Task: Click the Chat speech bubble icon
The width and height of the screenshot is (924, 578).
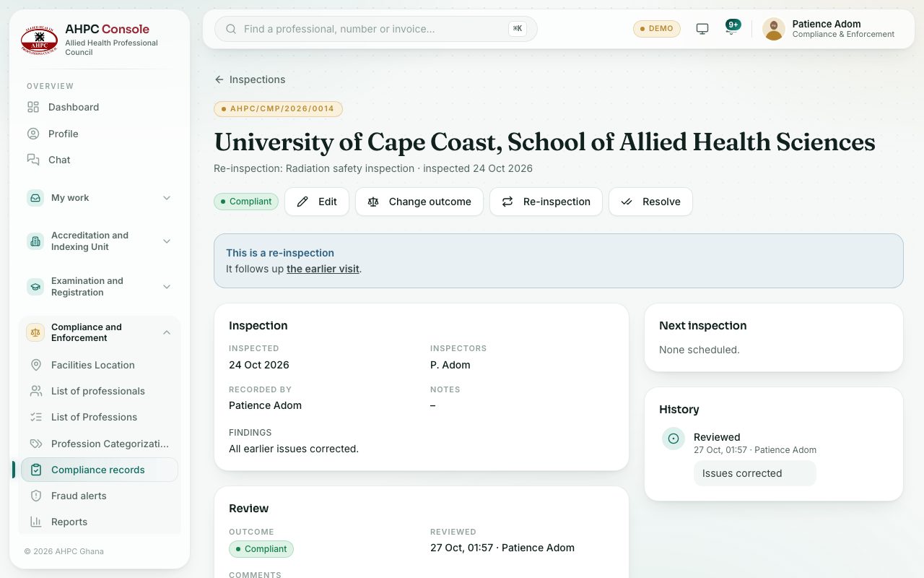Action: (x=33, y=160)
